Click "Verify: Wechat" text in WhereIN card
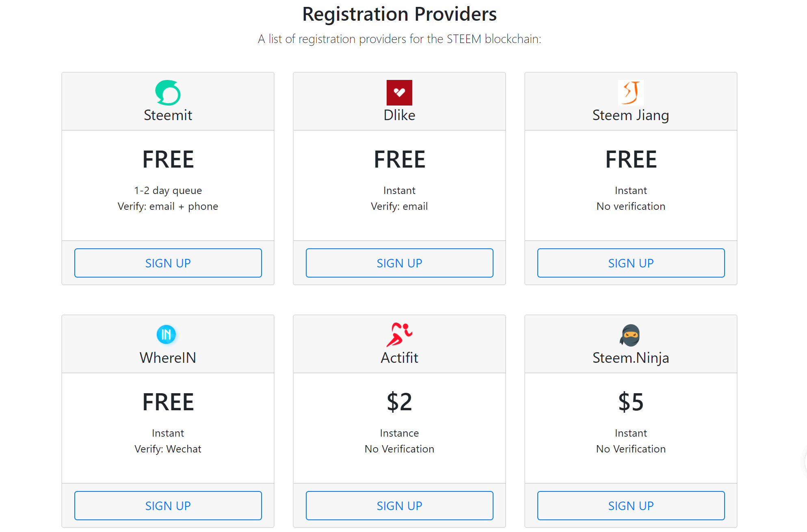Screen dimensions: 807x532 168,449
